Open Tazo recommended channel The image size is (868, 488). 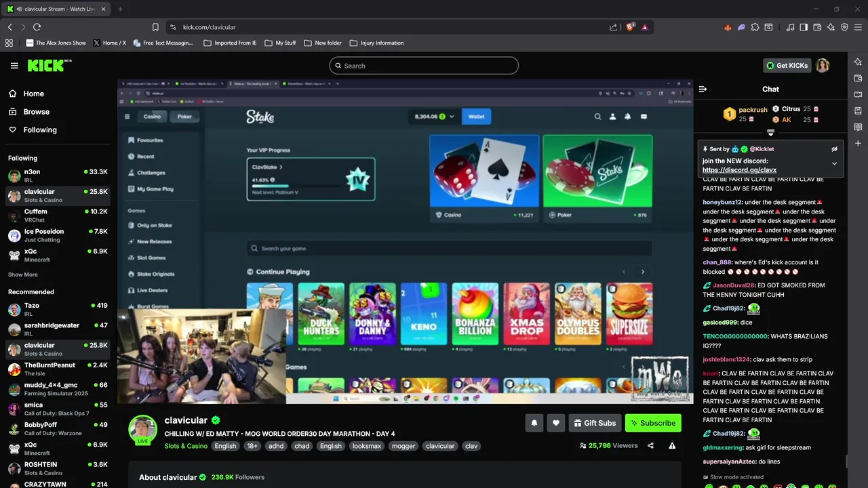[58, 310]
